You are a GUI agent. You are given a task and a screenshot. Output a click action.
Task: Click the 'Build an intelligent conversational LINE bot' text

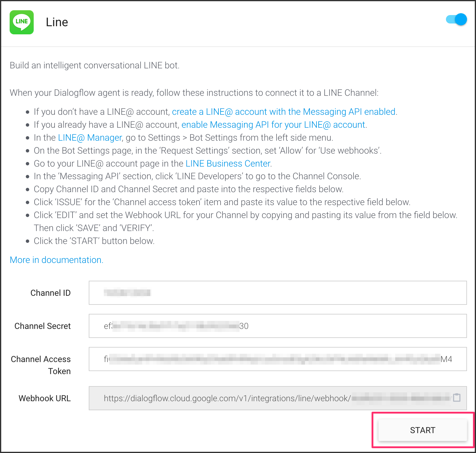[94, 65]
